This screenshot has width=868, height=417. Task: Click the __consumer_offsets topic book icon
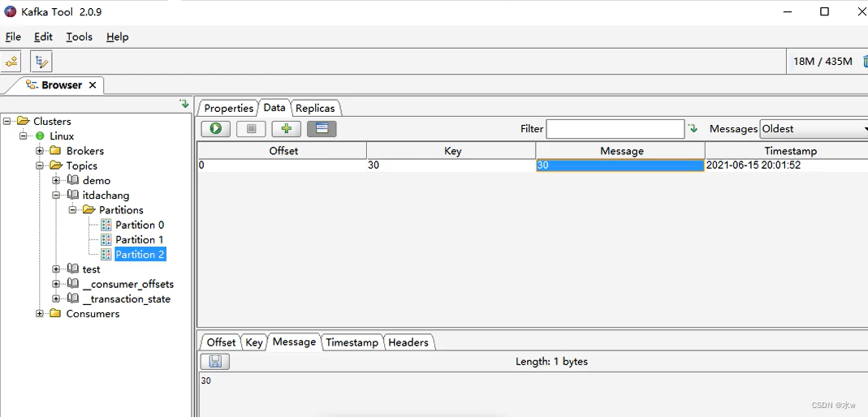pyautogui.click(x=73, y=284)
